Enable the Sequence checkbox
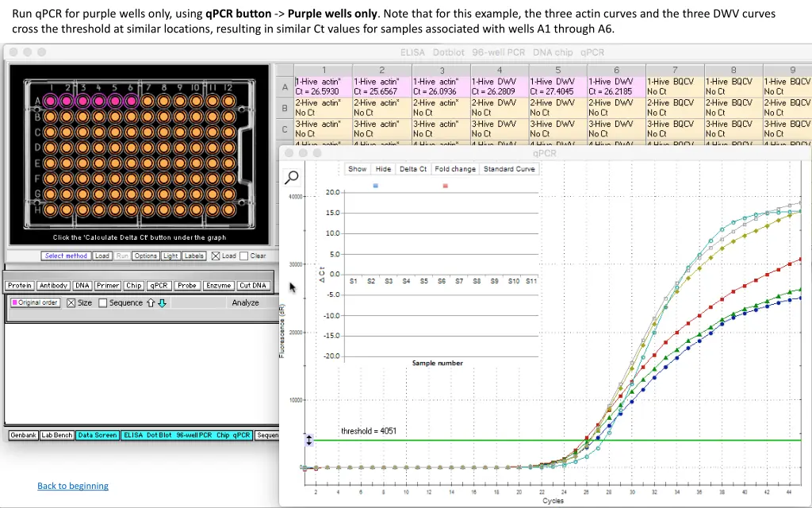This screenshot has width=812, height=508. [102, 302]
